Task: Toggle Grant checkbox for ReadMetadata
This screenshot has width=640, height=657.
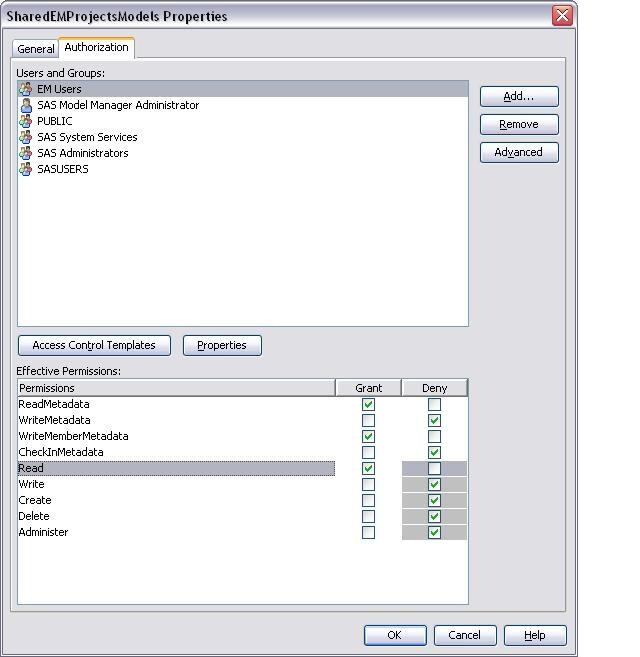Action: (368, 404)
